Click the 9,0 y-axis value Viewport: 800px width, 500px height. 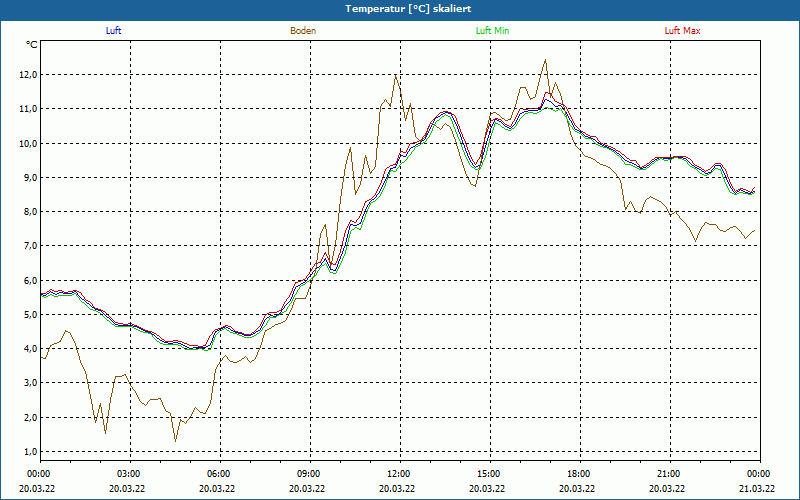(x=31, y=178)
